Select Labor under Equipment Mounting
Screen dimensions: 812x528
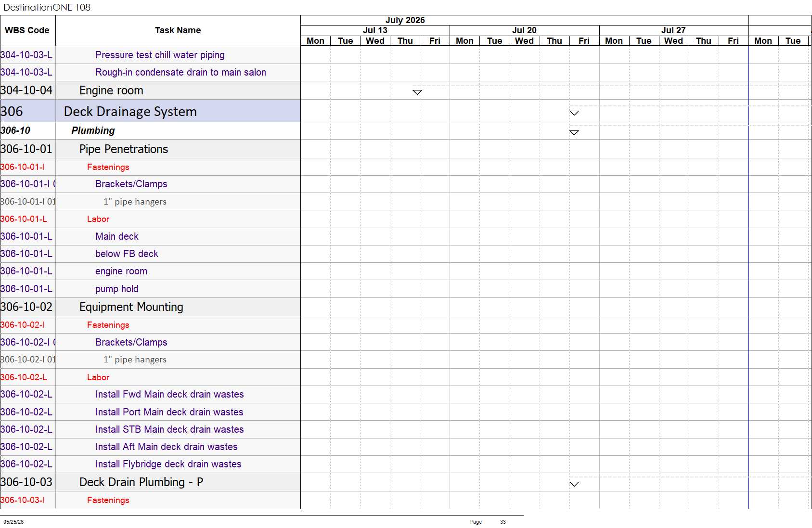(98, 377)
